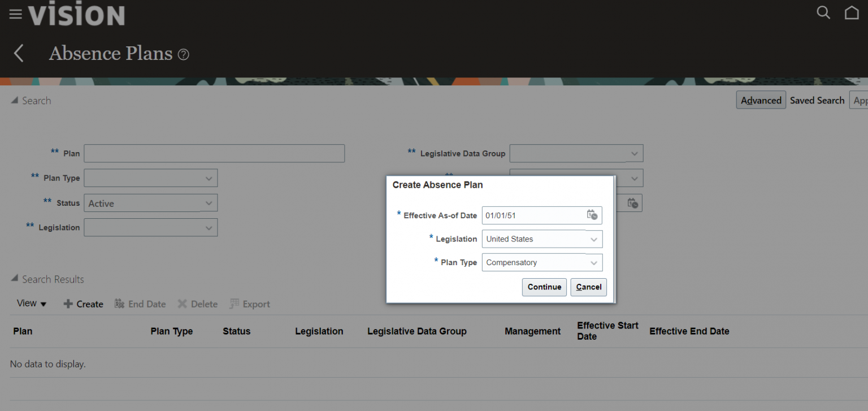The image size is (868, 411).
Task: Click the Advanced search button
Action: tap(761, 100)
